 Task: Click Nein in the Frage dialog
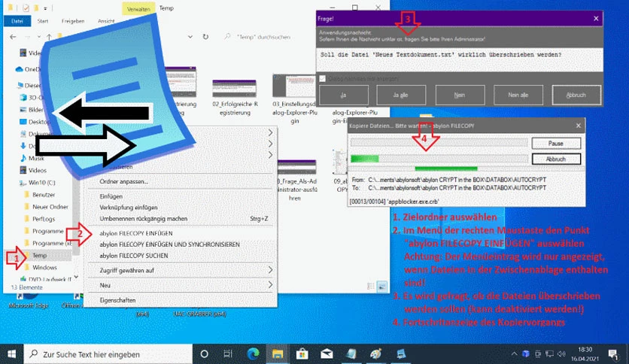point(460,96)
